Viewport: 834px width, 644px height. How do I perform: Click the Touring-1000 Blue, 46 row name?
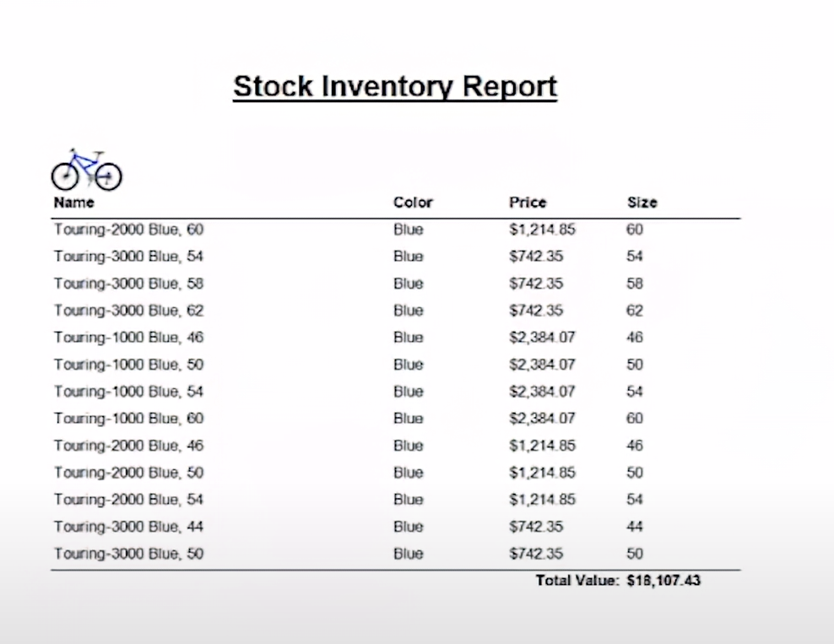click(x=128, y=338)
